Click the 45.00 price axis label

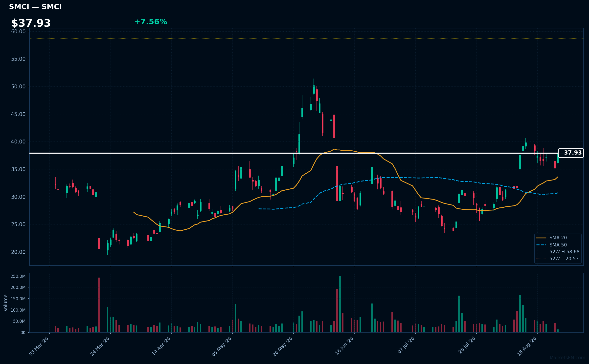18,114
